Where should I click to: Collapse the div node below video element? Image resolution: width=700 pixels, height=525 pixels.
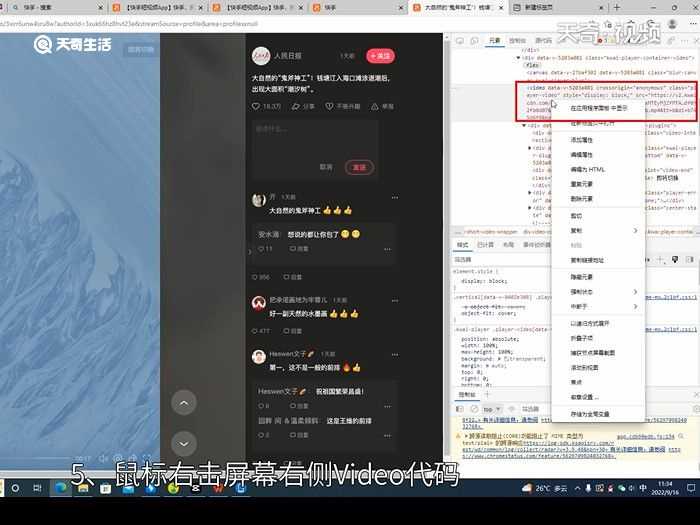point(525,126)
